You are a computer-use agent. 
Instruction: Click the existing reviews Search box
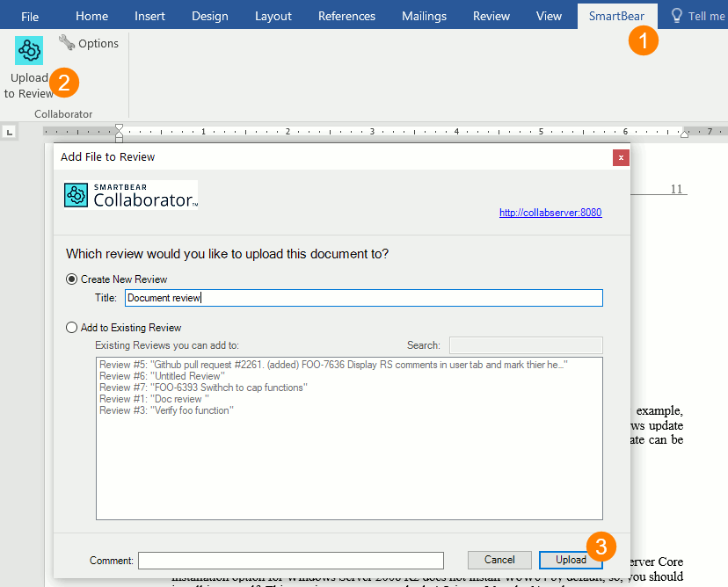pyautogui.click(x=526, y=345)
